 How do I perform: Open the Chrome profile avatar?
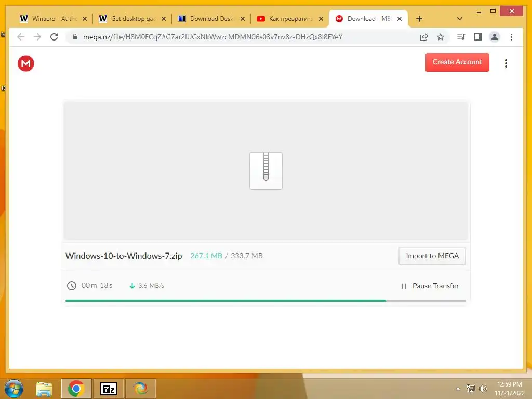tap(495, 37)
